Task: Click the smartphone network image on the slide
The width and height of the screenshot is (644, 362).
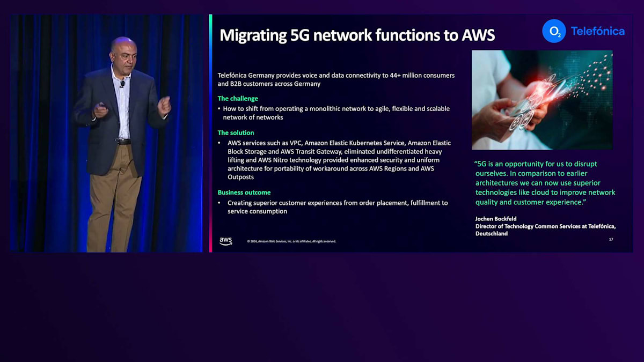Action: [x=542, y=100]
